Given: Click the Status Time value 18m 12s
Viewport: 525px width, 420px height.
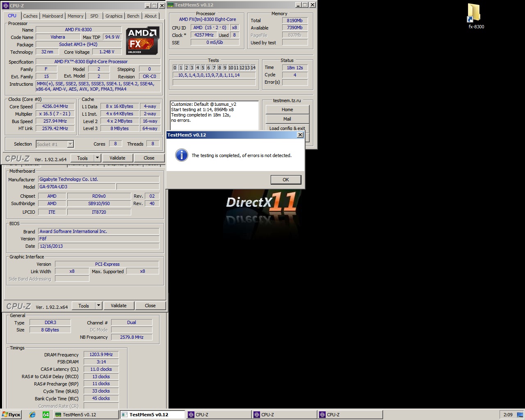Looking at the screenshot, I should (294, 68).
